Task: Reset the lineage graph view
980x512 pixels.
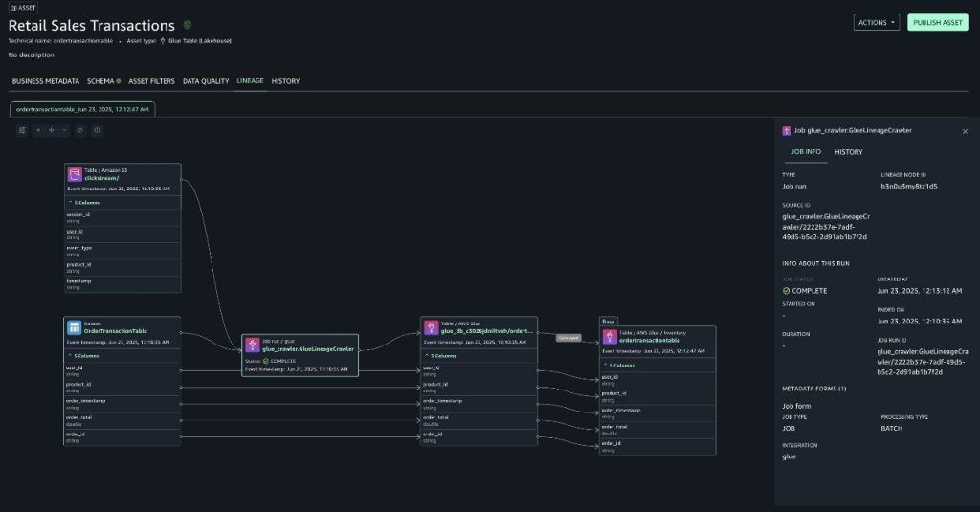Action: [x=80, y=130]
